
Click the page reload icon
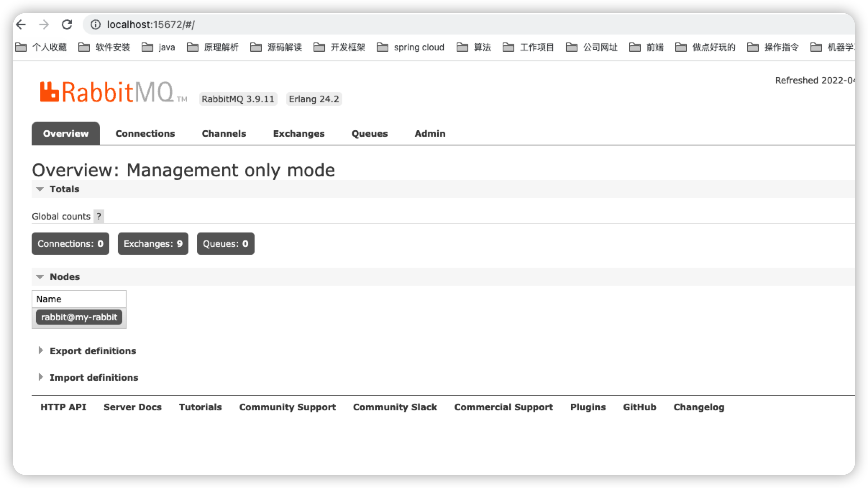click(67, 24)
